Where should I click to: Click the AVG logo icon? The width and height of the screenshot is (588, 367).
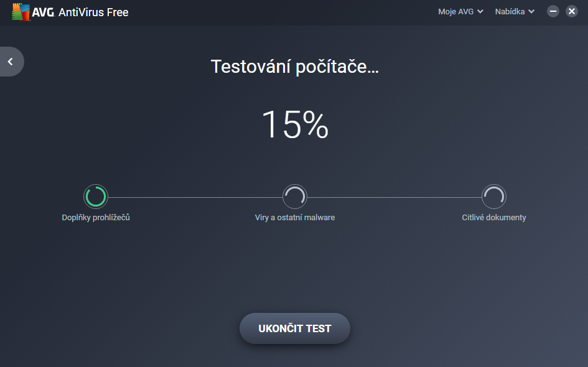[x=21, y=12]
